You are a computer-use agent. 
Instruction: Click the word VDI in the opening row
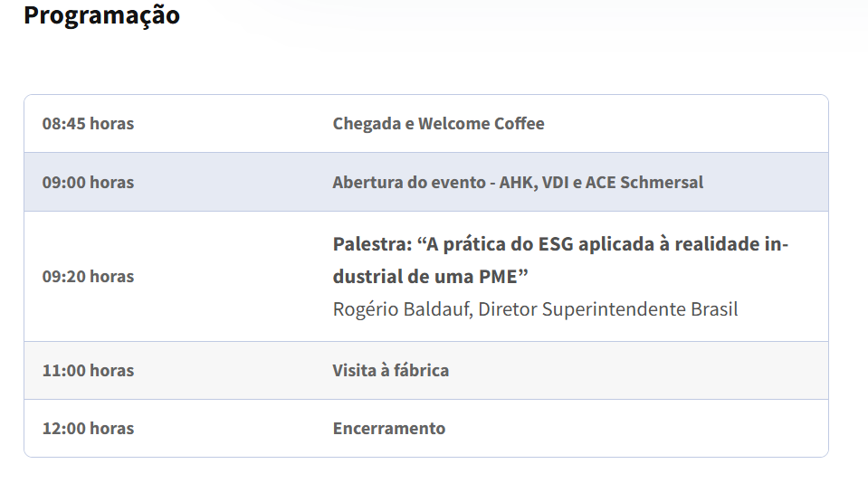[x=555, y=182]
